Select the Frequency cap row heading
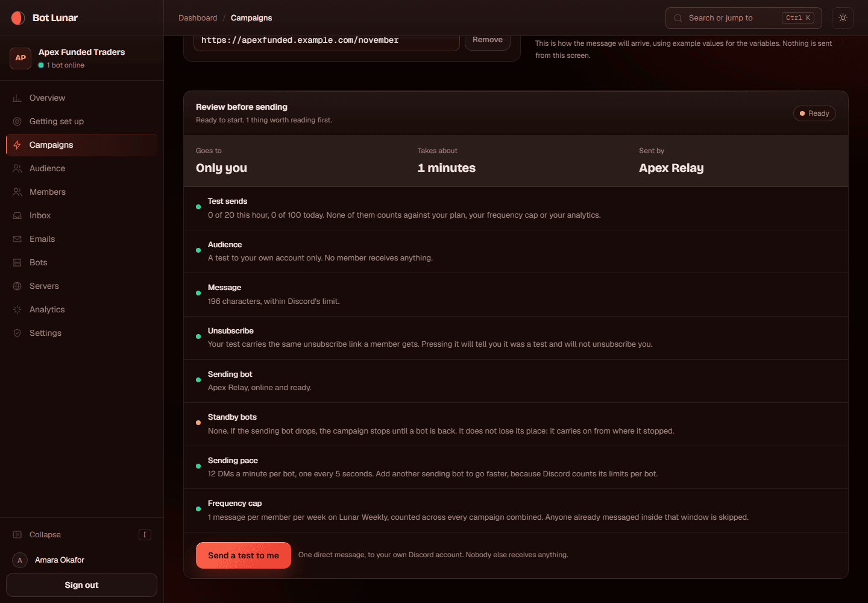Image resolution: width=868 pixels, height=603 pixels. (x=234, y=504)
